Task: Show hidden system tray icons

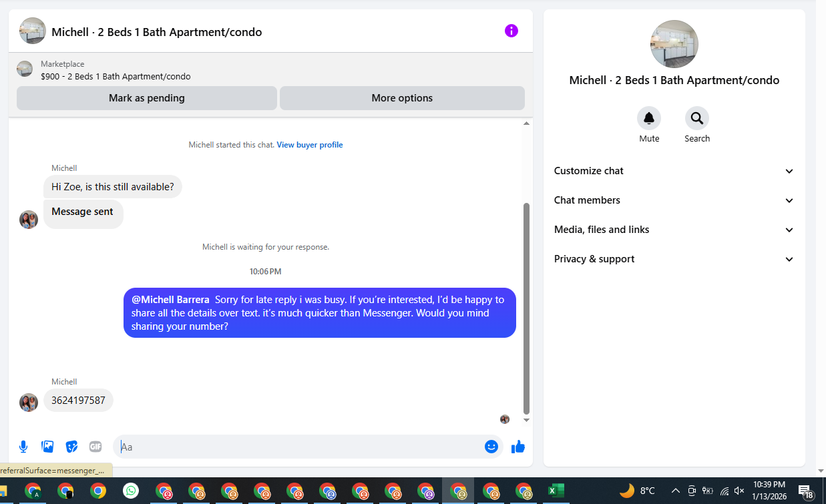Action: [675, 491]
